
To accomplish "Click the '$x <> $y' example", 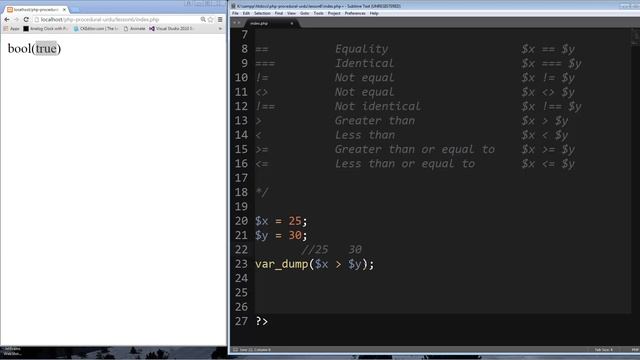I will click(x=548, y=92).
